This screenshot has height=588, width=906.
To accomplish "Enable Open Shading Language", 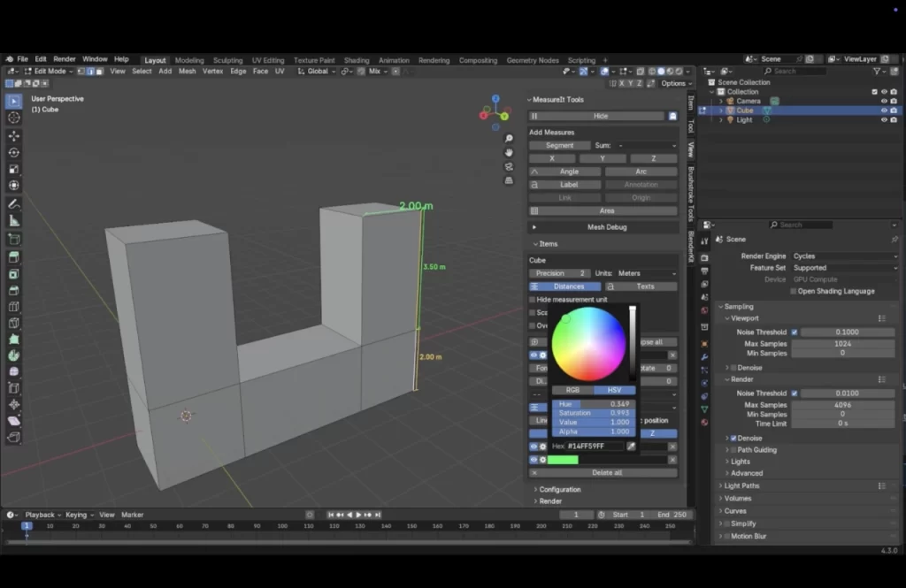I will 794,291.
